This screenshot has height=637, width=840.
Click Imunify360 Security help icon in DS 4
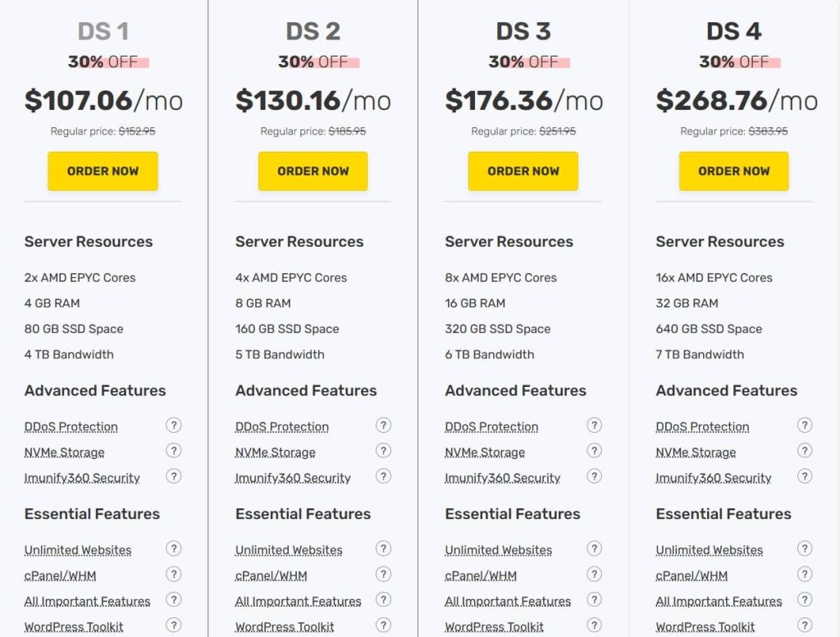(805, 475)
